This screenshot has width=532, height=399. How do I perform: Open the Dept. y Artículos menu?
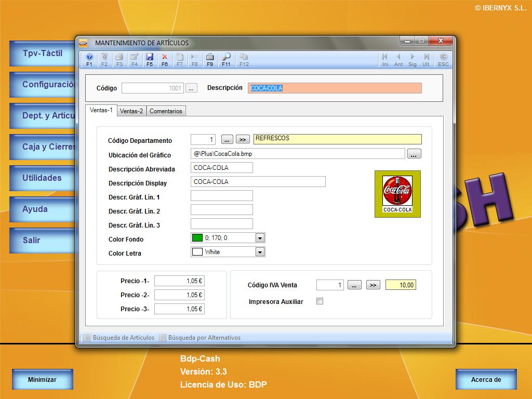tap(43, 116)
